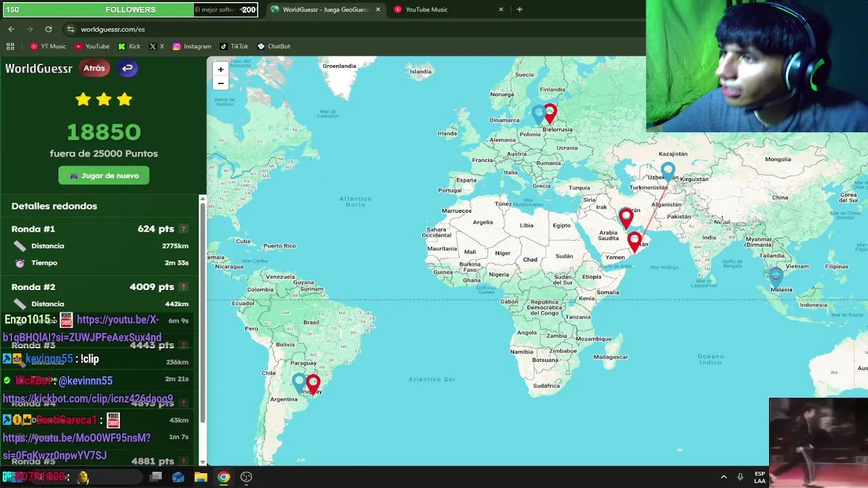The image size is (868, 488).
Task: Close the YouTube Music tab
Action: 501,9
